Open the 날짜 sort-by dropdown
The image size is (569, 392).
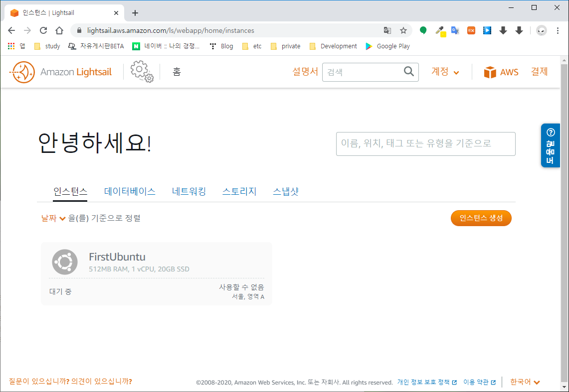pos(53,218)
